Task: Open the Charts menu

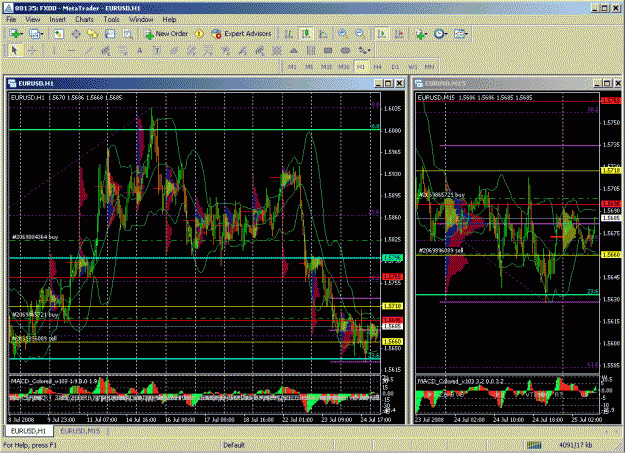Action: coord(85,19)
